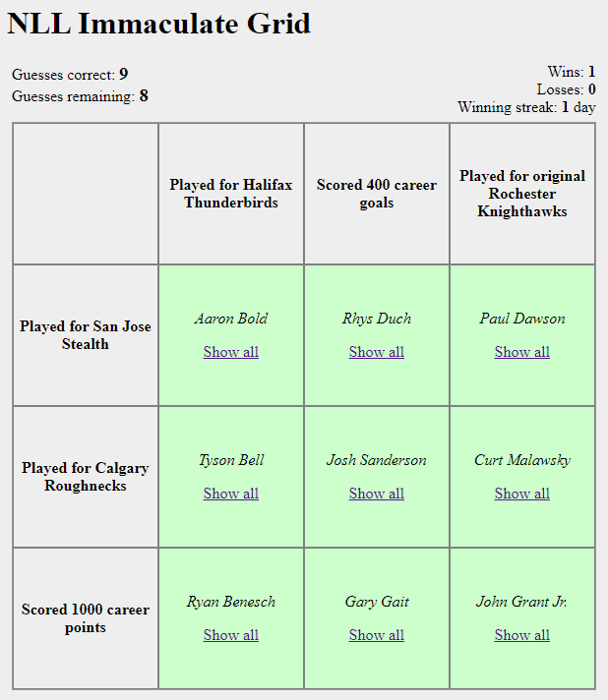Image resolution: width=608 pixels, height=700 pixels.
Task: Open Show all link below Rhys Duch
Action: click(376, 352)
